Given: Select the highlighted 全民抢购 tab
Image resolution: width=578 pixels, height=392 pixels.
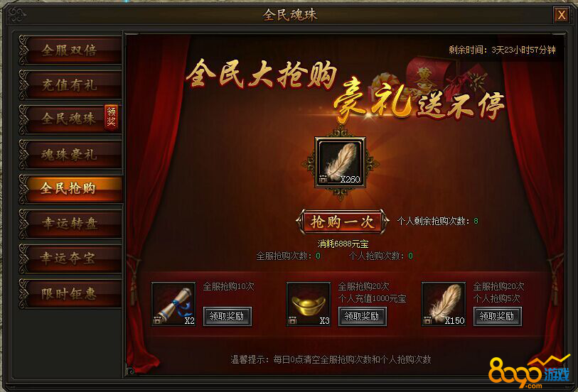Looking at the screenshot, I should pyautogui.click(x=70, y=189).
